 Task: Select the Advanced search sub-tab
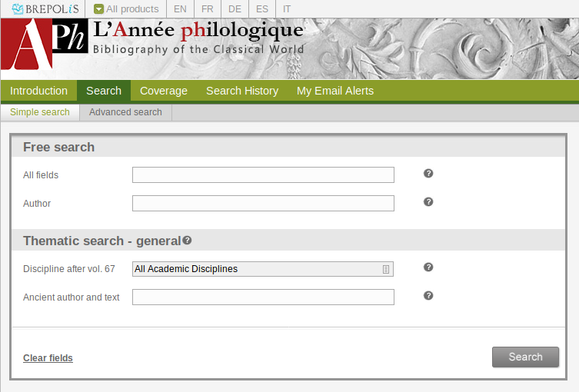pyautogui.click(x=125, y=112)
